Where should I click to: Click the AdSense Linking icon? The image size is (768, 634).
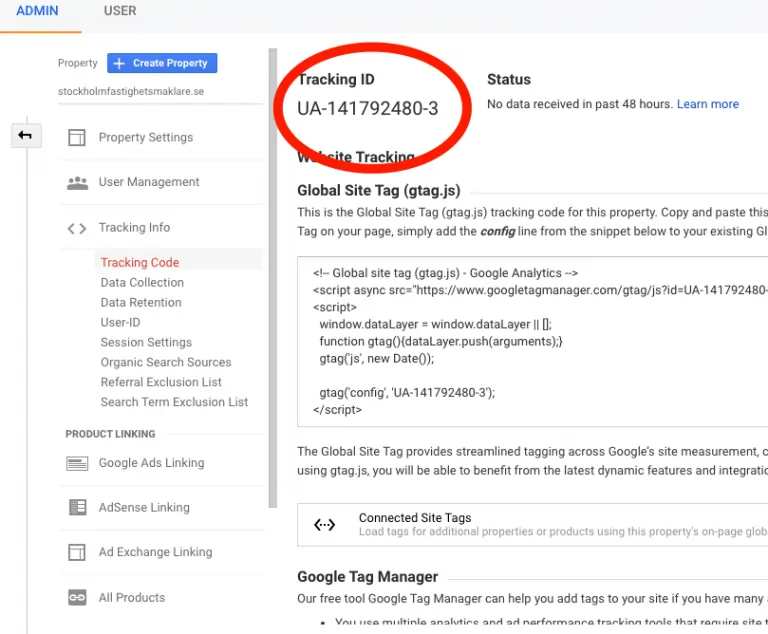[x=77, y=508]
